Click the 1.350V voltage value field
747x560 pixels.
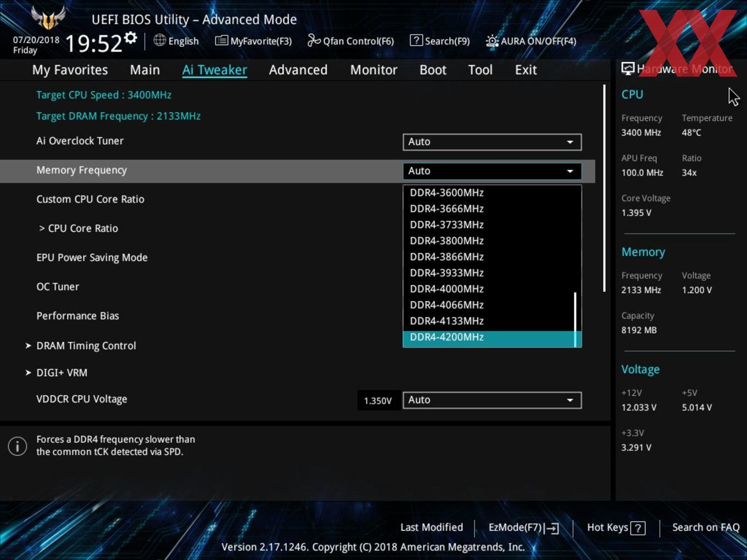(x=378, y=401)
